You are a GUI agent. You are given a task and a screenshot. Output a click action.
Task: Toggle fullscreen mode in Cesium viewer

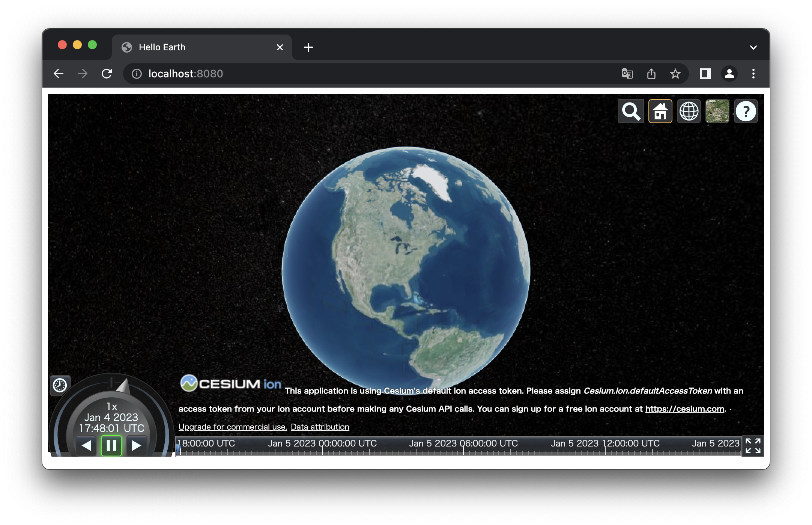click(753, 446)
